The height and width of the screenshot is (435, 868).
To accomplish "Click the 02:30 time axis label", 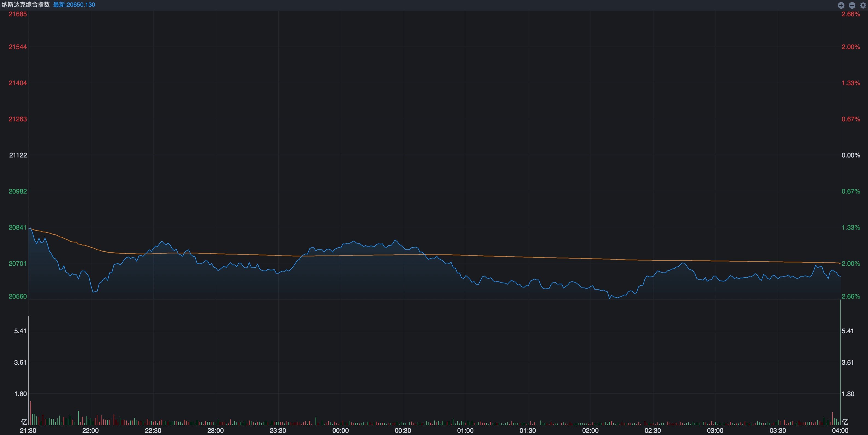I will click(x=653, y=431).
